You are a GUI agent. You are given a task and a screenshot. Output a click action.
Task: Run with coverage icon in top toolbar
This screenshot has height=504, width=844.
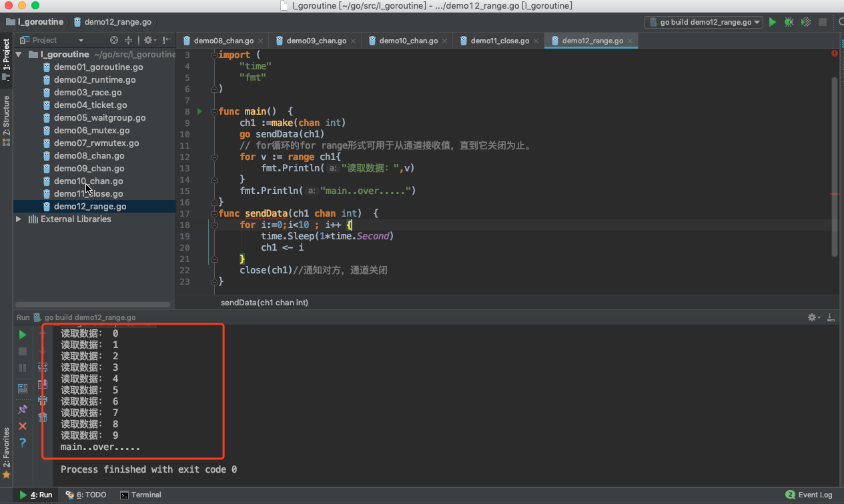pos(806,22)
